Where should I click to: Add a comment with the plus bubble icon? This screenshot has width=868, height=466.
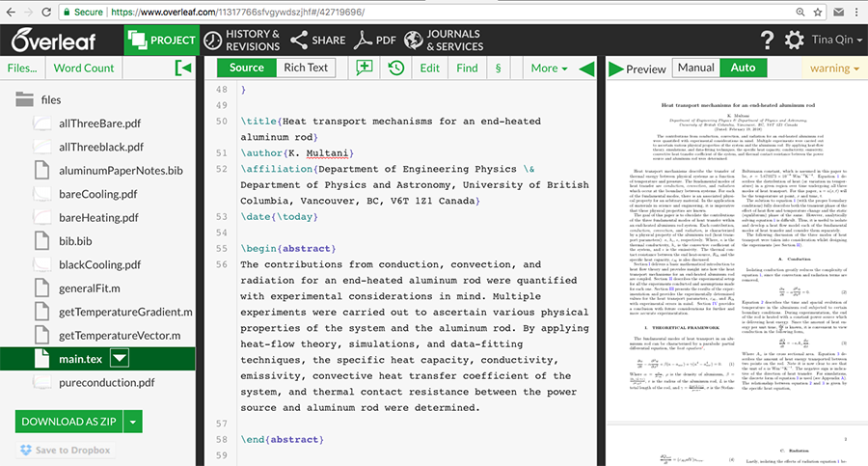tap(365, 68)
